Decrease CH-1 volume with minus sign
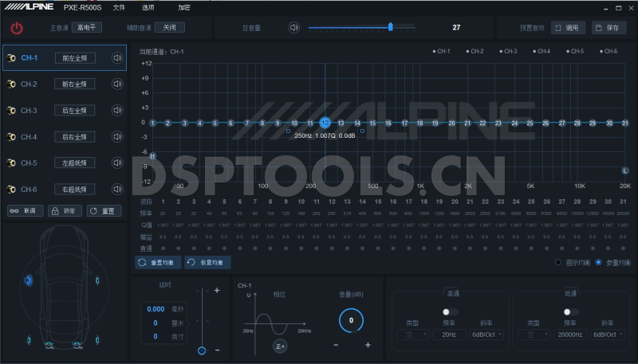Viewport: 638px width, 364px height. pyautogui.click(x=336, y=345)
